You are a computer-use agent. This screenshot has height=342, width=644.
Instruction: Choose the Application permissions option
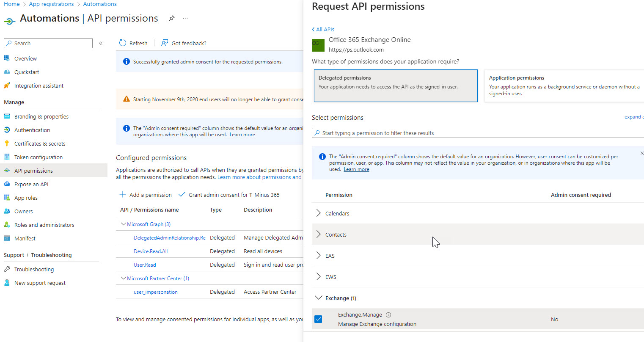564,86
